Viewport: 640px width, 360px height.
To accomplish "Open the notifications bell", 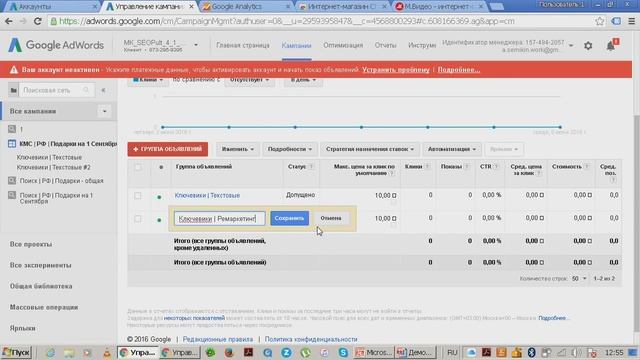I will coord(611,45).
